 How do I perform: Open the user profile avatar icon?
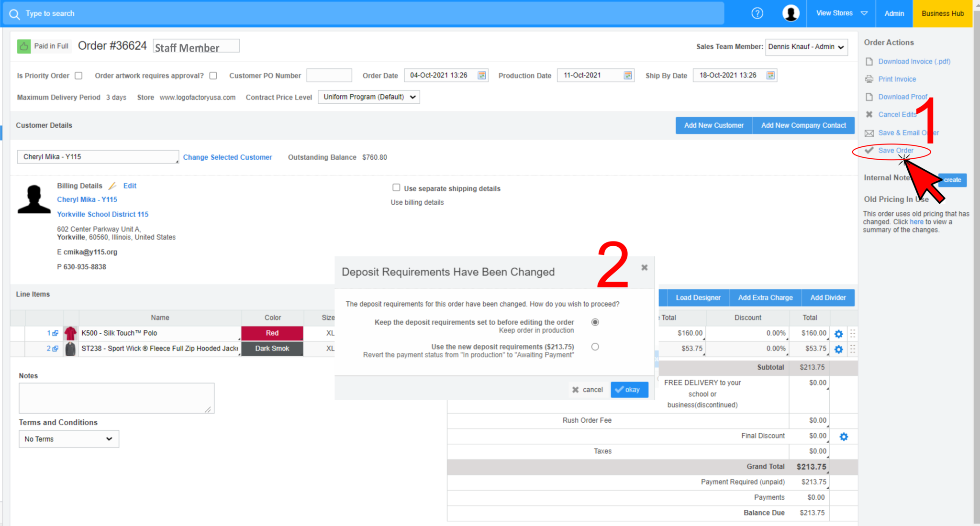[791, 13]
